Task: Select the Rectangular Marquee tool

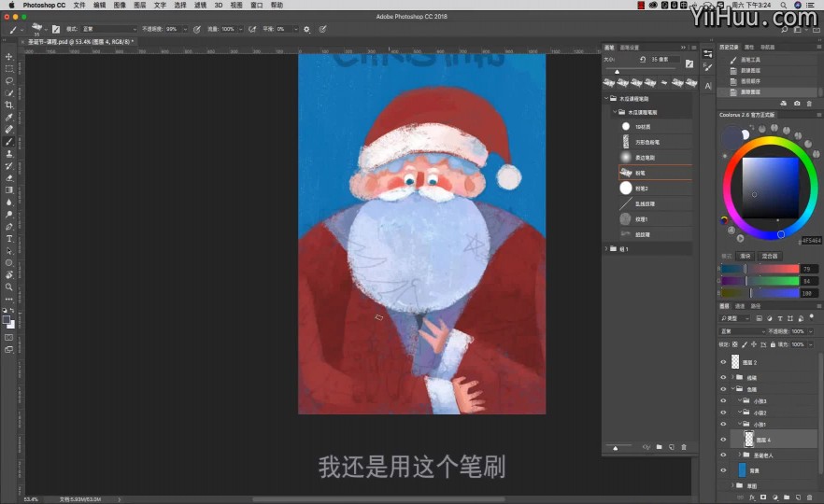Action: (x=9, y=69)
